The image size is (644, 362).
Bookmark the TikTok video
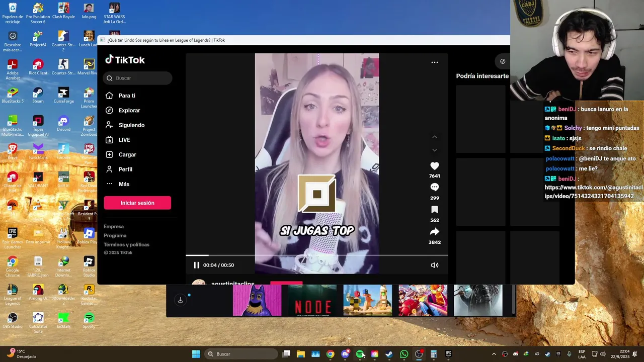[x=435, y=210]
